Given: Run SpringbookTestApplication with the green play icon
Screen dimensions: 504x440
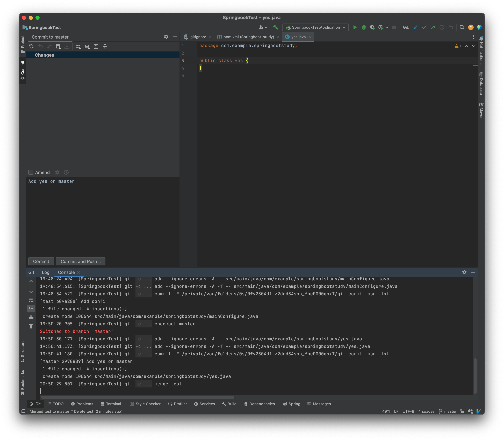Looking at the screenshot, I should pos(355,27).
